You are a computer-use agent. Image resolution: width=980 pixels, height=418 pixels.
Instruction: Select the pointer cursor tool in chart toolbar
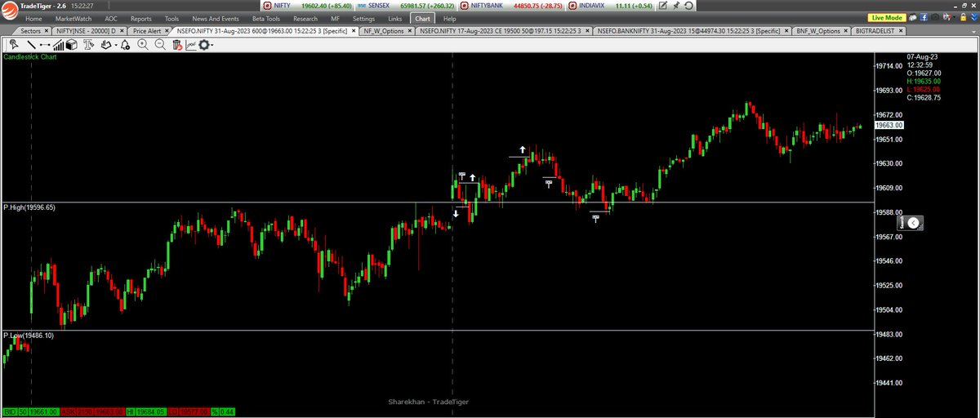[14, 45]
